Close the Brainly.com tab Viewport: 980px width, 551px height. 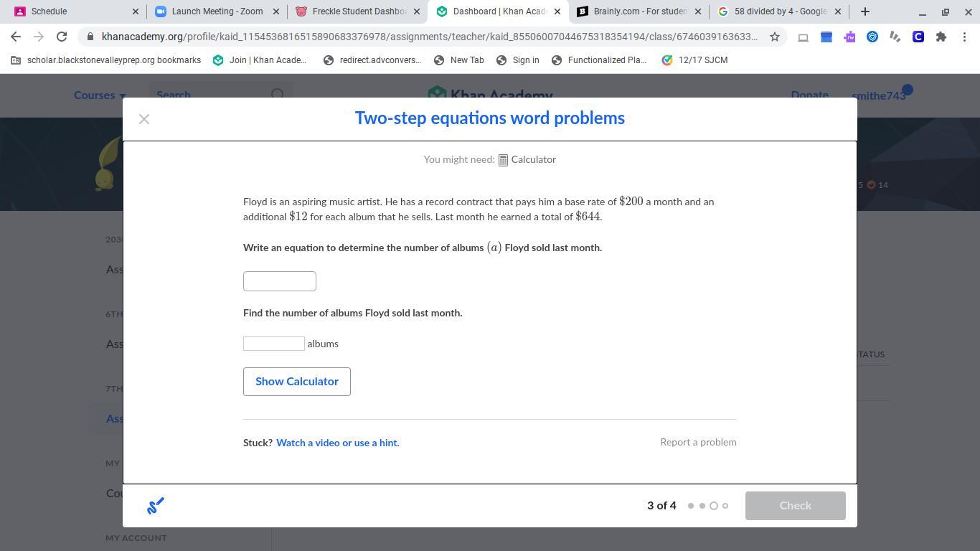click(x=698, y=11)
